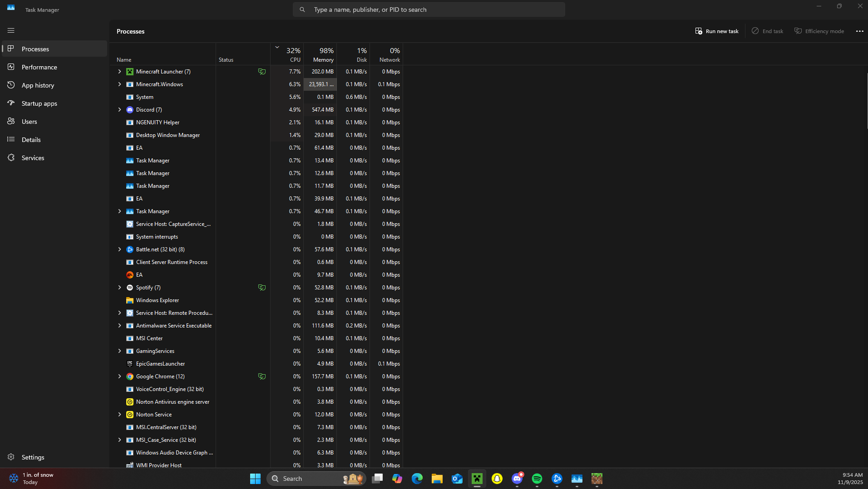Expand the Norton Service process group
868x489 pixels.
(119, 415)
